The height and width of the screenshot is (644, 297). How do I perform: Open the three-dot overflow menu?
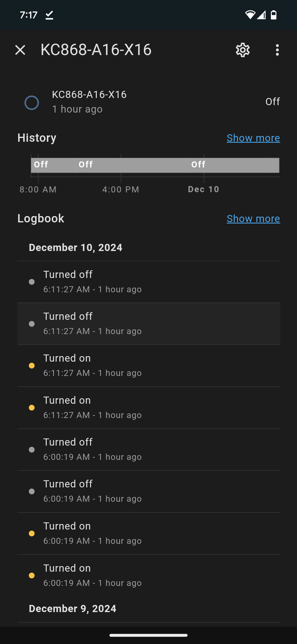(x=277, y=50)
